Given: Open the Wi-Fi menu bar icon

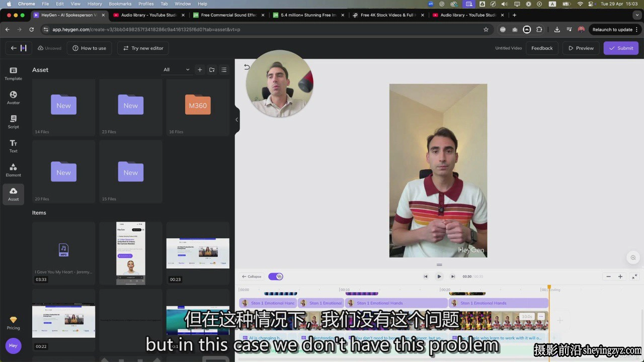Looking at the screenshot, I should (x=580, y=4).
